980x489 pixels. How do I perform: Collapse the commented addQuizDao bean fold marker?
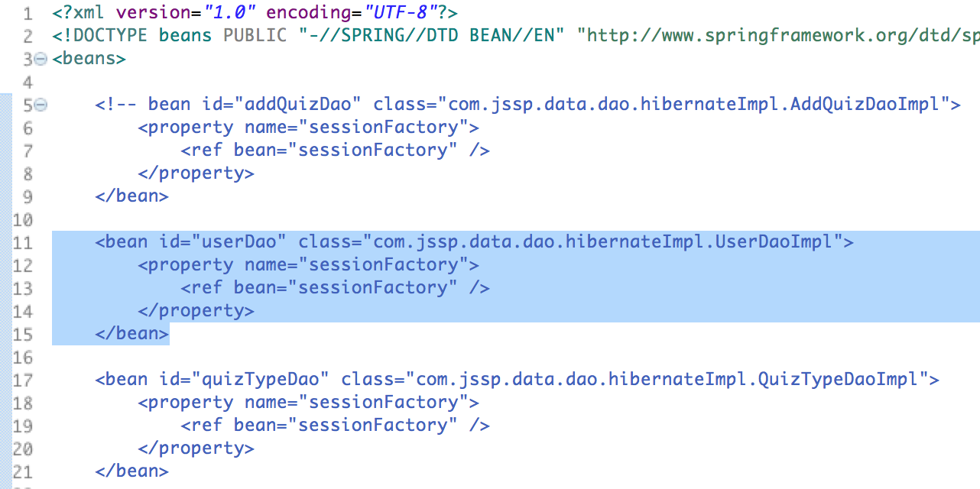[41, 105]
